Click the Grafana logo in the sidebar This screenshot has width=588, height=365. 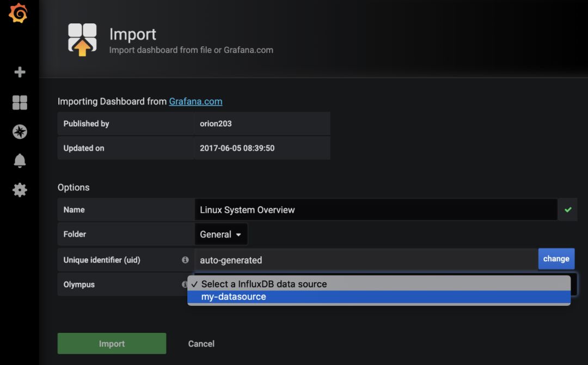click(19, 14)
